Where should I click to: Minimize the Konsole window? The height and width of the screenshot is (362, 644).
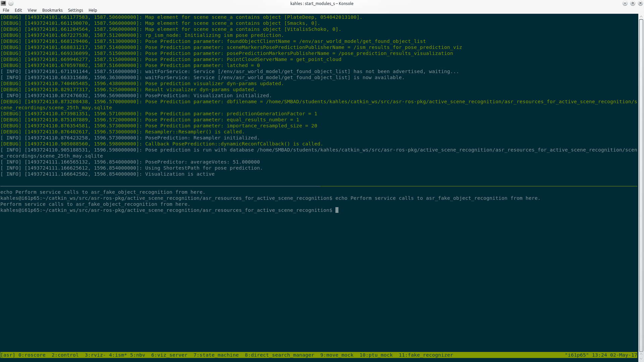[x=625, y=3]
